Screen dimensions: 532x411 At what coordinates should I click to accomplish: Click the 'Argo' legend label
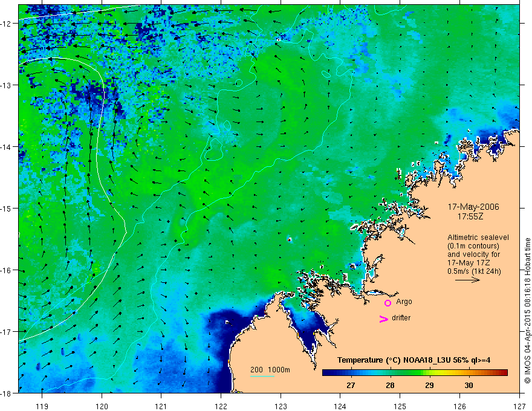(x=404, y=302)
